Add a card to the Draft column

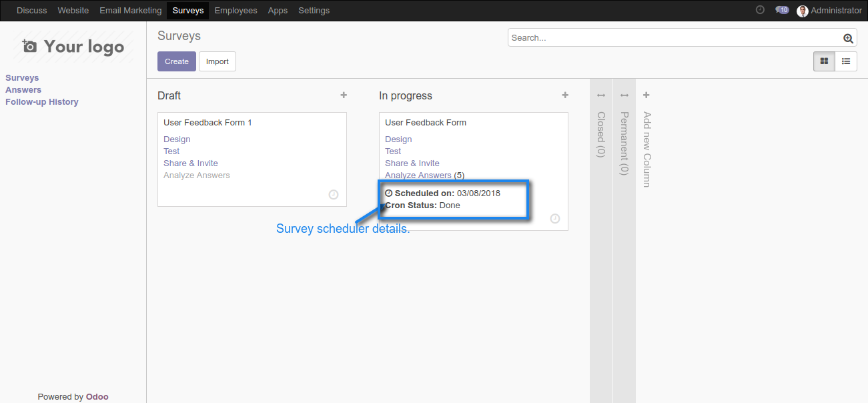[x=344, y=95]
